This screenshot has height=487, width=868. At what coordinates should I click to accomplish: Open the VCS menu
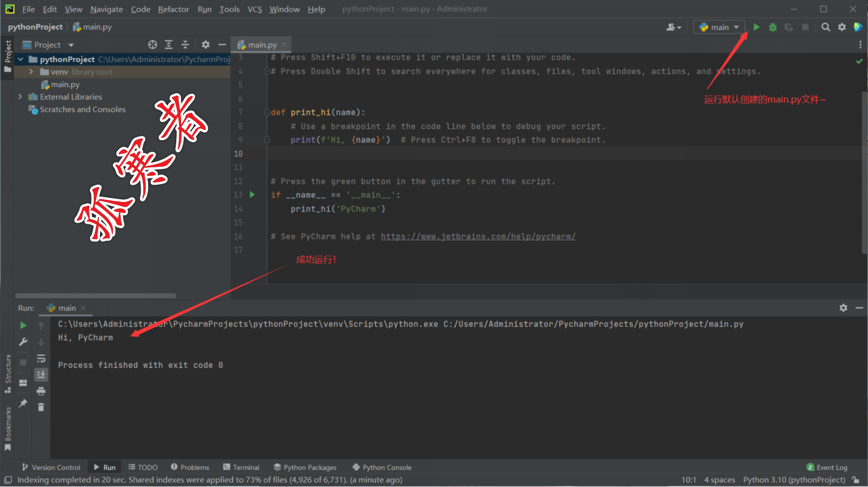pyautogui.click(x=255, y=9)
